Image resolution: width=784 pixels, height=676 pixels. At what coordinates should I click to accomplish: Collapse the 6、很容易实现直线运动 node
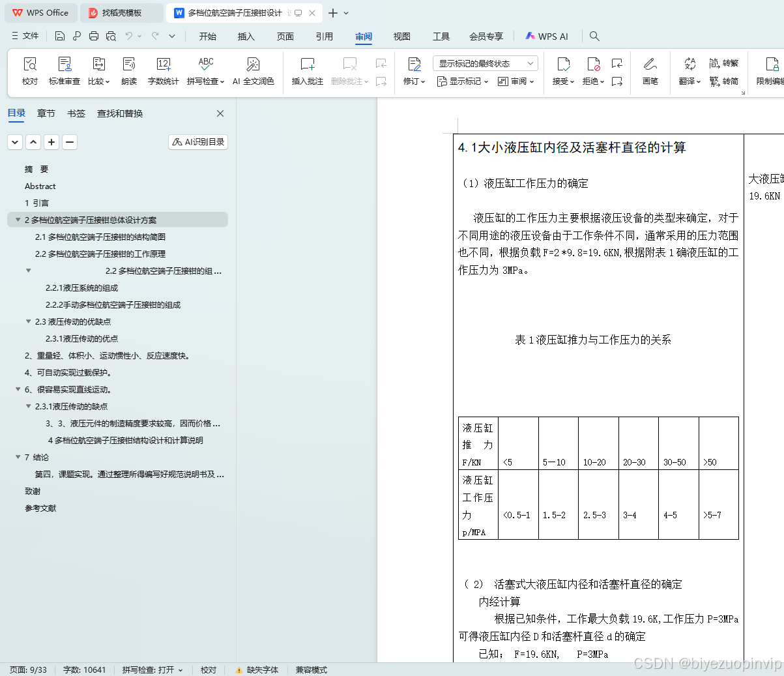[x=18, y=389]
